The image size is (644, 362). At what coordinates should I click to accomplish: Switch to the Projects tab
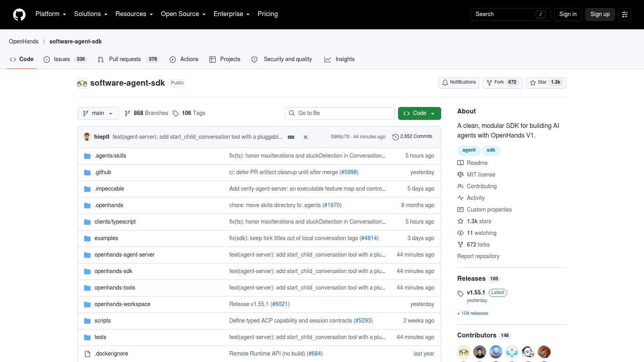225,59
